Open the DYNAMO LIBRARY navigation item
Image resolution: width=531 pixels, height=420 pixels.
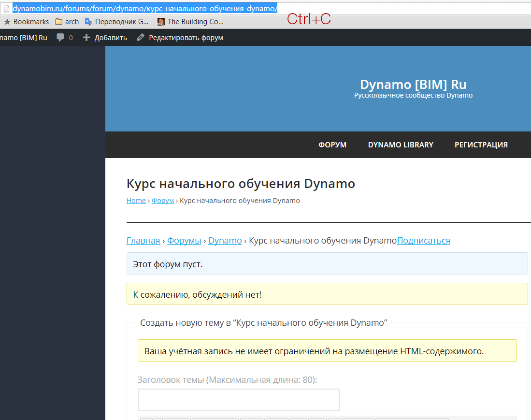401,145
